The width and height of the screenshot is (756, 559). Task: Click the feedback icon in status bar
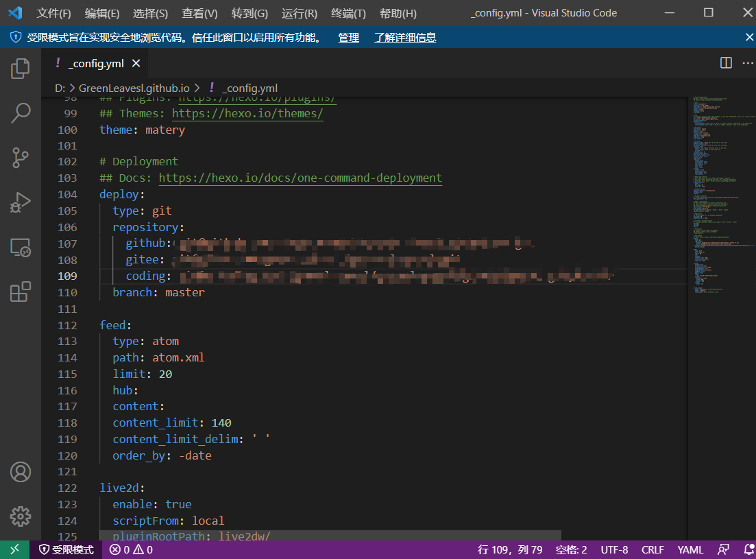(724, 549)
